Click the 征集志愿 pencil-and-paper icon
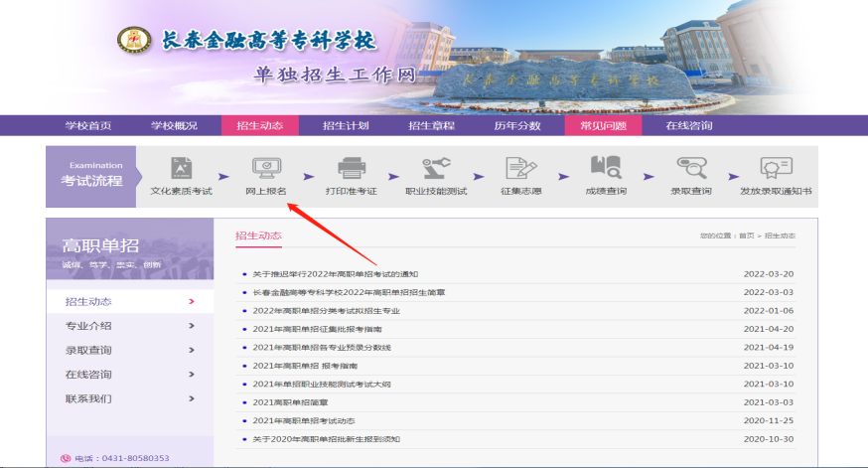Screen dimensions: 868x468 tap(521, 168)
